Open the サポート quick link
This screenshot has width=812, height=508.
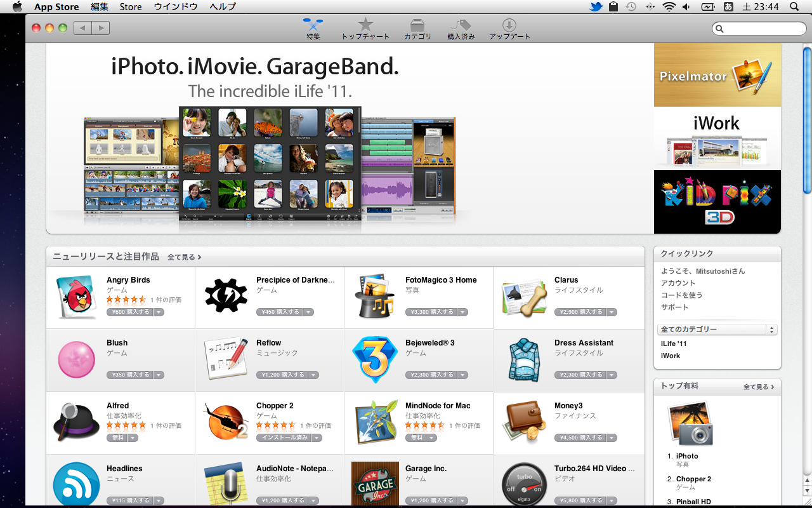[674, 307]
